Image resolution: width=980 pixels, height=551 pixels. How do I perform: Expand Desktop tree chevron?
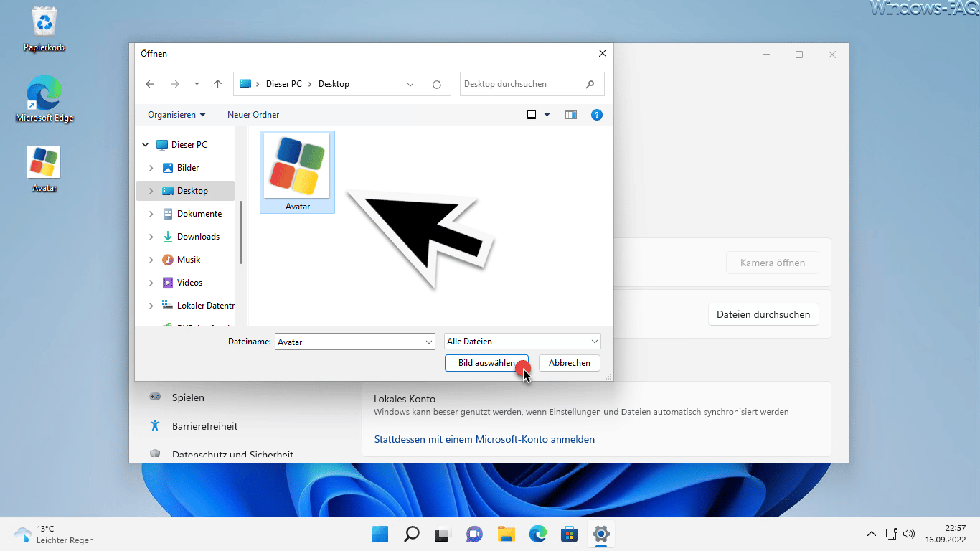click(x=151, y=191)
